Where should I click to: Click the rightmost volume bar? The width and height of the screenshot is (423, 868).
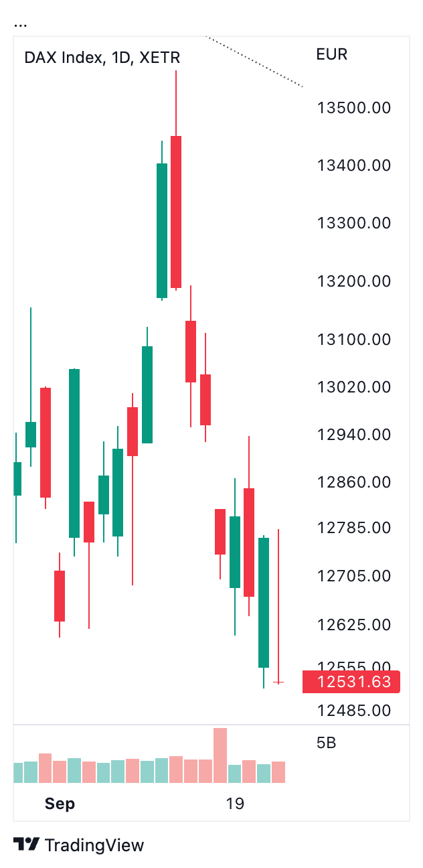pos(278,772)
